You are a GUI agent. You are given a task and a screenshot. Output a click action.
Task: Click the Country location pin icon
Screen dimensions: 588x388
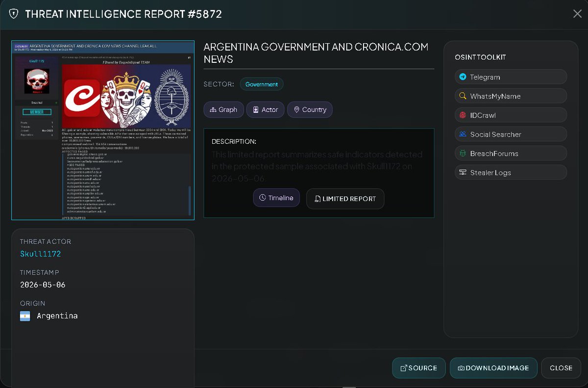coord(296,110)
